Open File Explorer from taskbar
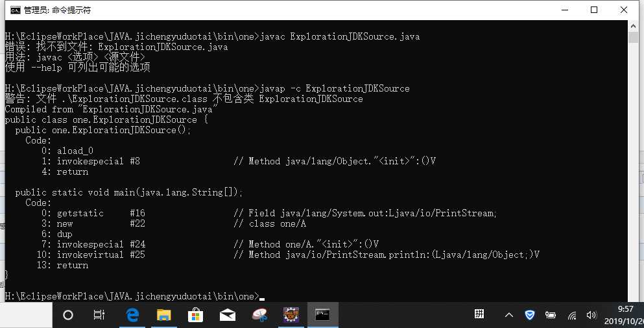The height and width of the screenshot is (328, 644). [x=164, y=315]
